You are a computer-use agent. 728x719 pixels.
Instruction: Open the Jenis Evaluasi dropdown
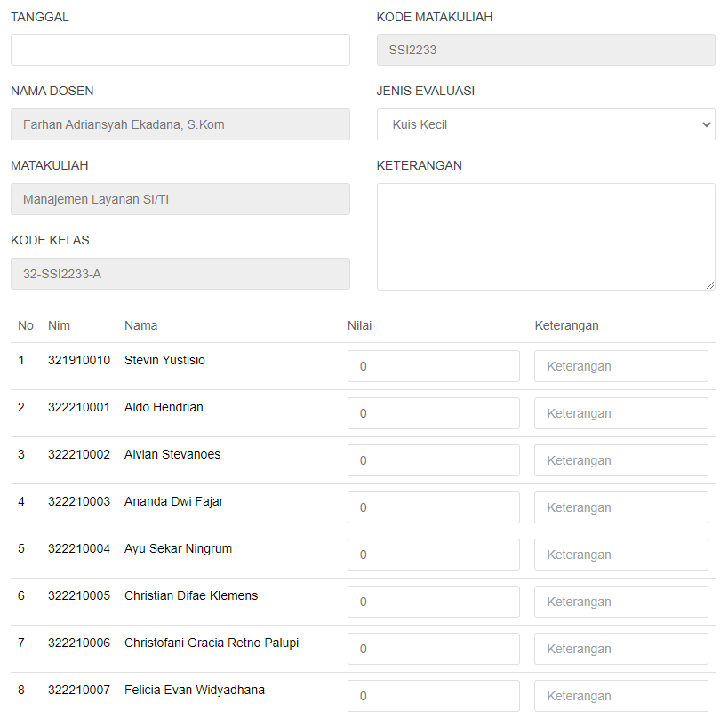tap(546, 124)
